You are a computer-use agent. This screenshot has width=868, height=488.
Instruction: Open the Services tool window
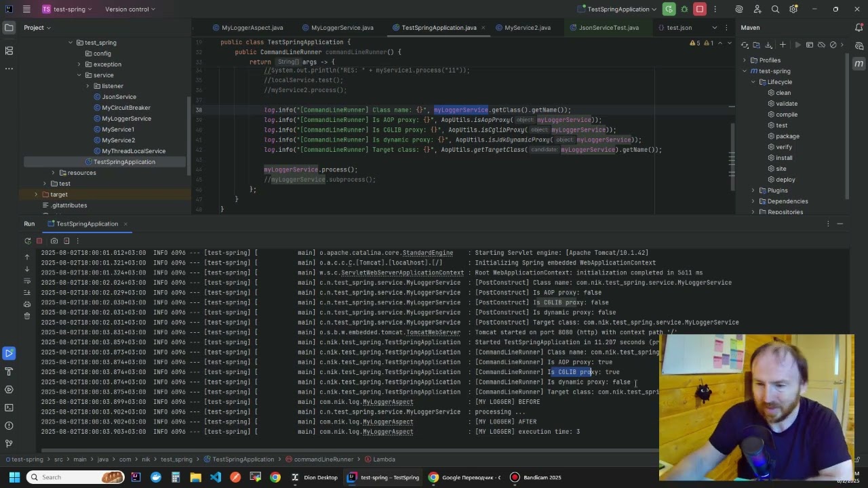coord(9,390)
